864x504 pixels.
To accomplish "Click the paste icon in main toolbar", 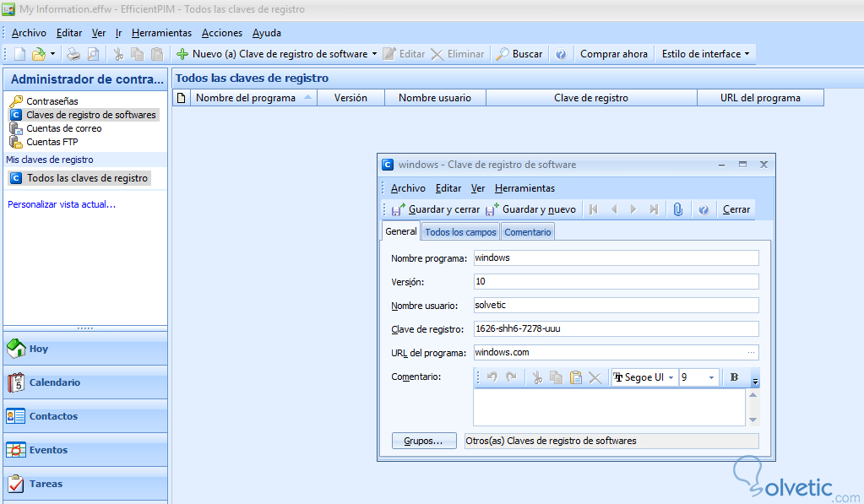I will [x=157, y=54].
